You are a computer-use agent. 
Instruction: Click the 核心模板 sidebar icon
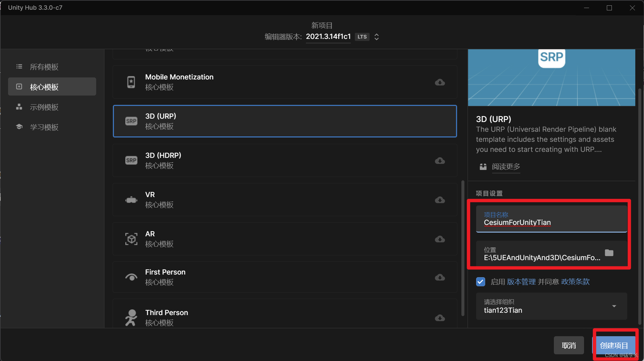tap(19, 87)
